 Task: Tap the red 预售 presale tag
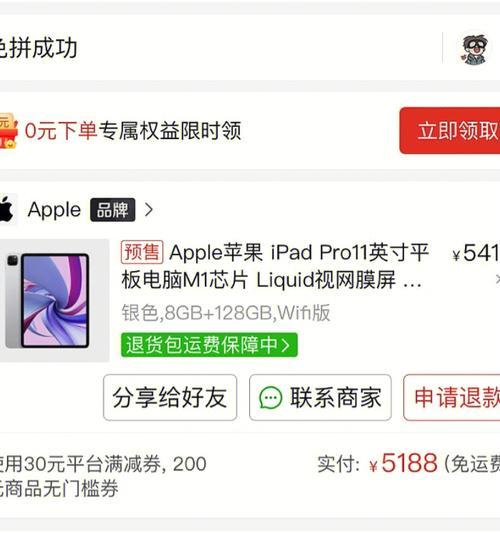tap(142, 252)
